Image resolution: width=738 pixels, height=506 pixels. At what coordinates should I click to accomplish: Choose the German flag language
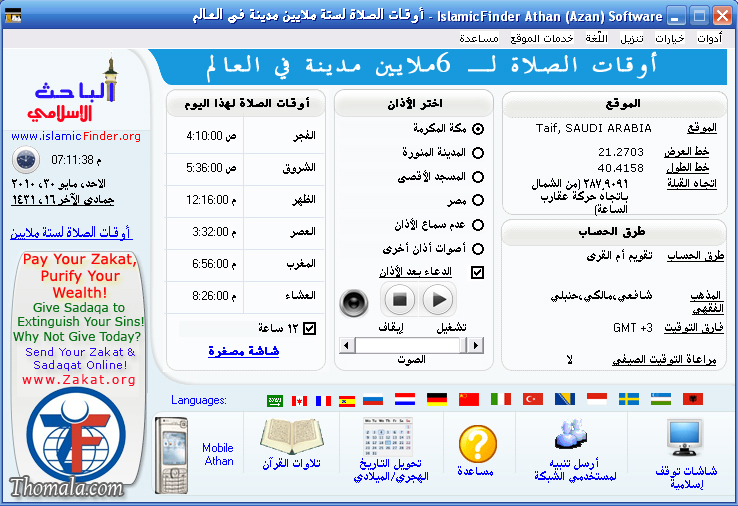(x=437, y=399)
